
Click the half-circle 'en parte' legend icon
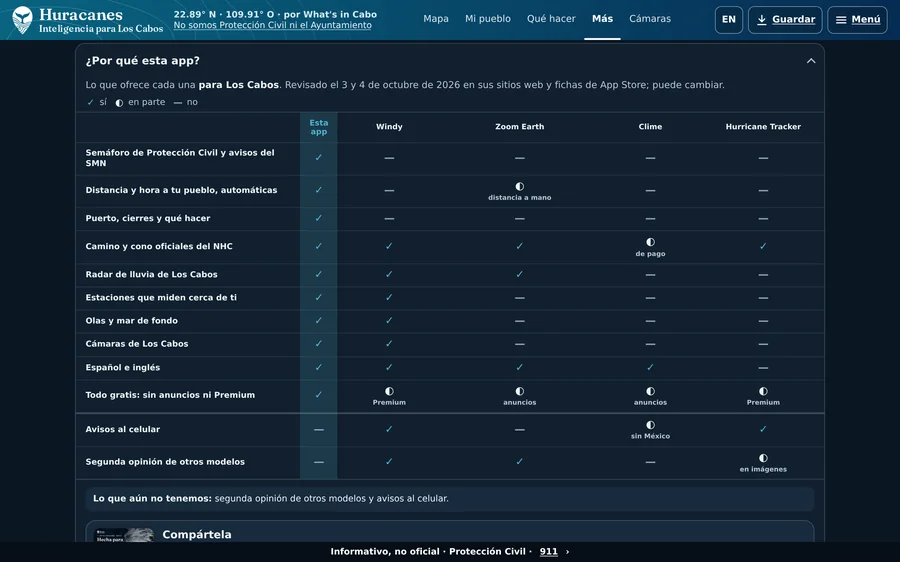[119, 103]
